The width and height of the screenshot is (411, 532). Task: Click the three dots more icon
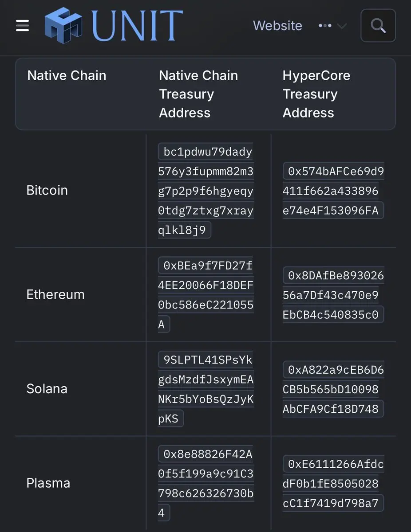pos(325,26)
